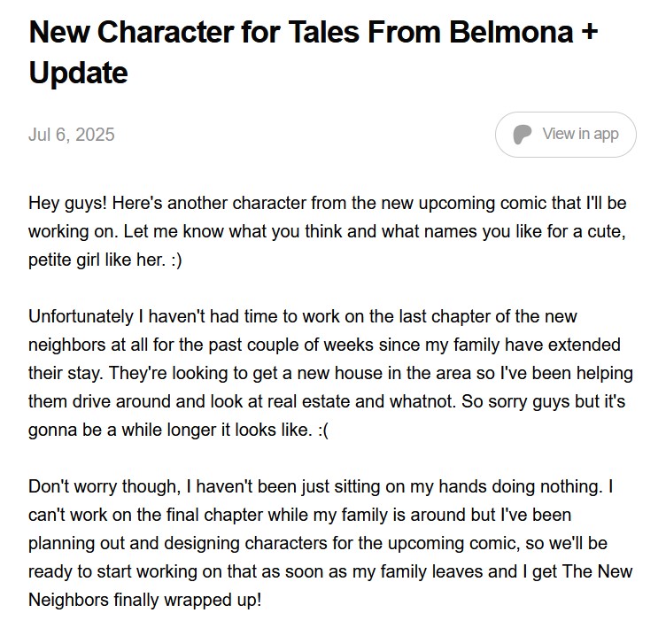The width and height of the screenshot is (666, 644).
Task: Click the words 'petite girl'
Action: click(64, 260)
